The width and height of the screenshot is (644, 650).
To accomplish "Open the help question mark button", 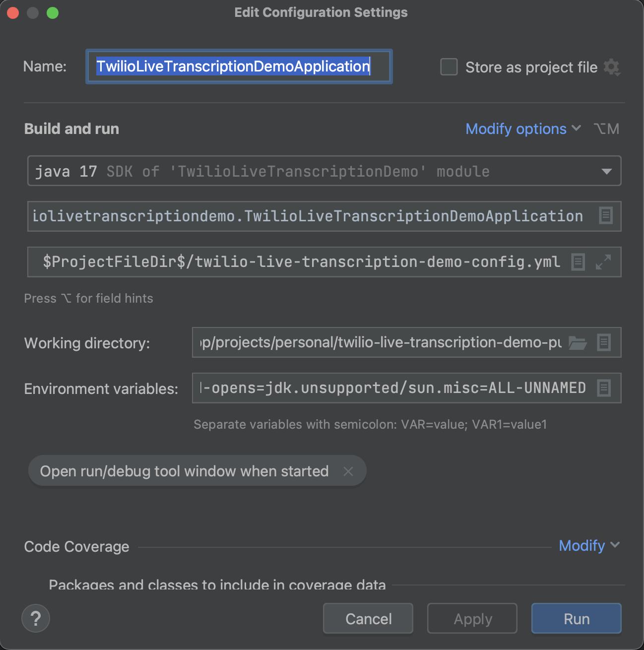I will [36, 618].
